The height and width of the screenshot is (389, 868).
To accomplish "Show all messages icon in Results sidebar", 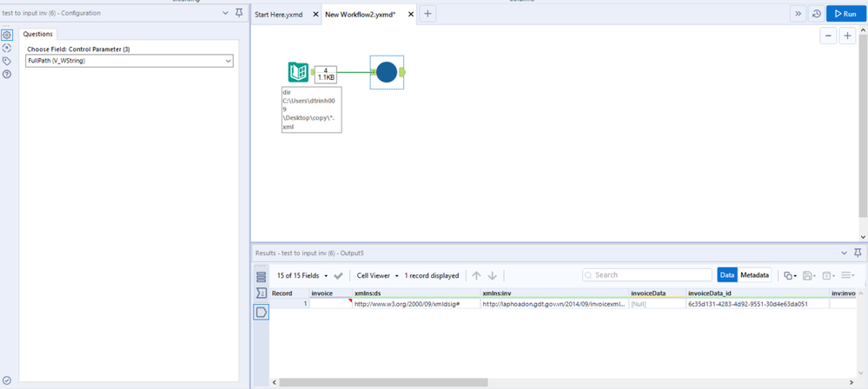I will click(x=261, y=277).
